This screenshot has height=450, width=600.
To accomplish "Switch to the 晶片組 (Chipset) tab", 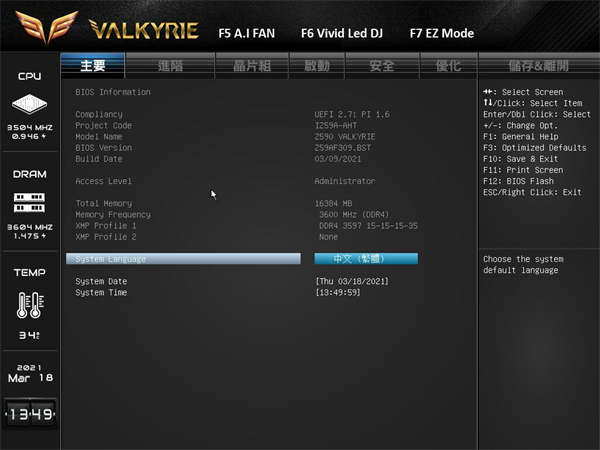I will 252,66.
